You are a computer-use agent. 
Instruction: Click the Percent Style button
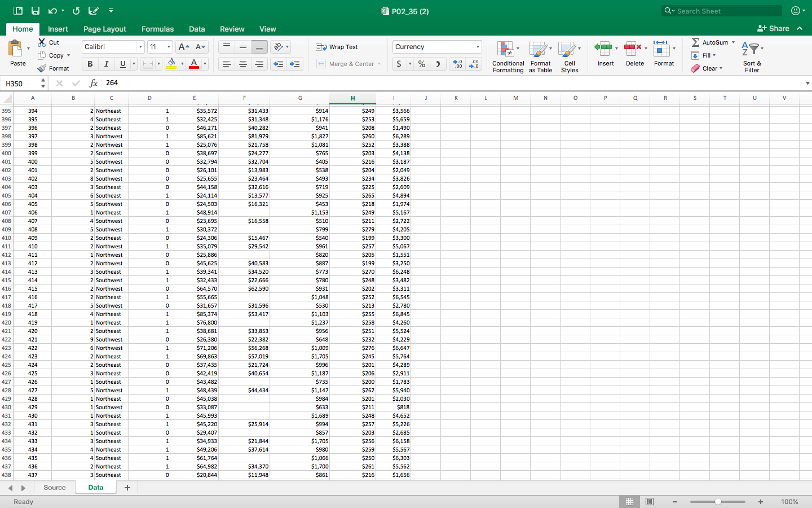point(421,64)
